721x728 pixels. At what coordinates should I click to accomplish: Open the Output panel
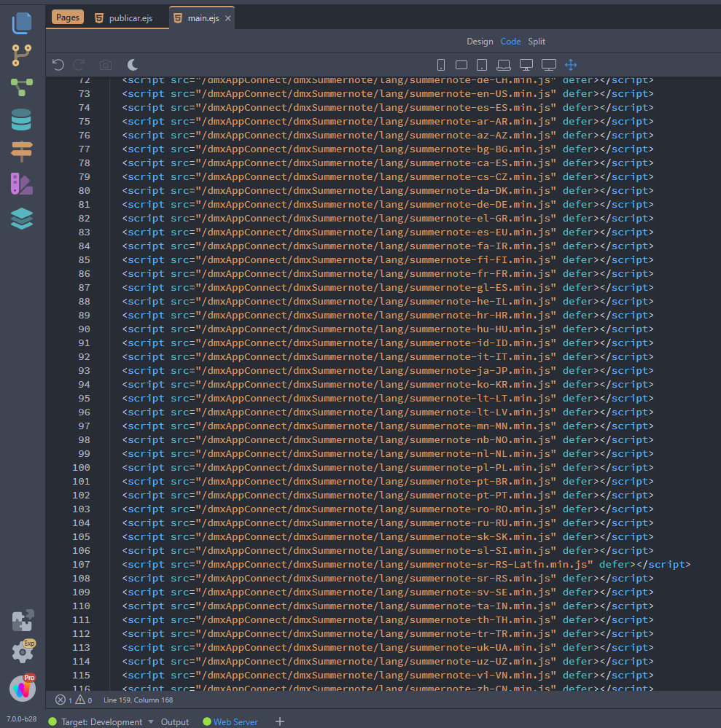[175, 722]
